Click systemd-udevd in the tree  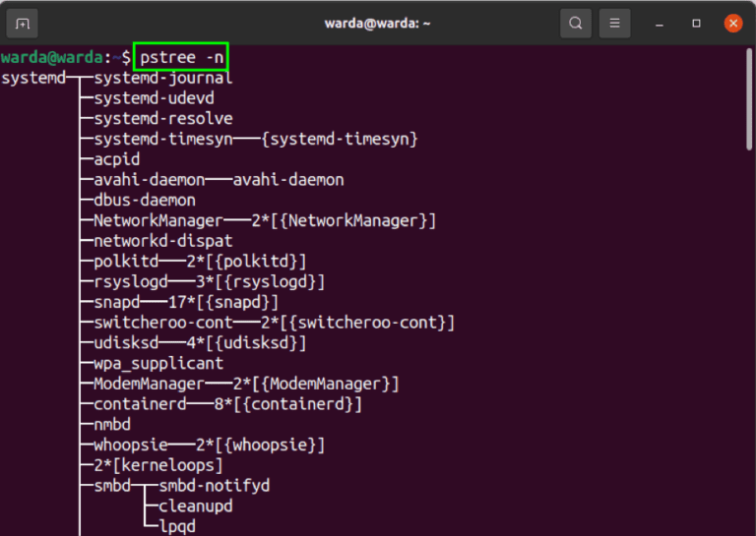coord(154,98)
